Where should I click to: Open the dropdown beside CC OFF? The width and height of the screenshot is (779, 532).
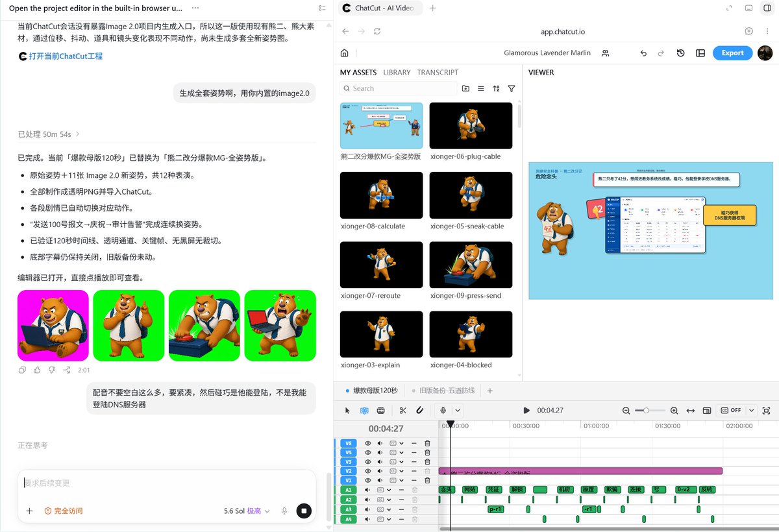752,411
